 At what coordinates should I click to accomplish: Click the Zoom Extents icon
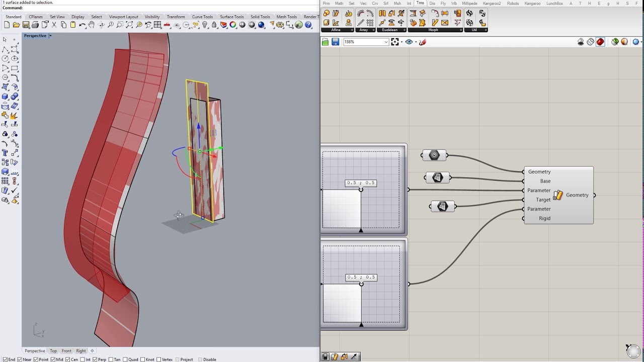(129, 25)
